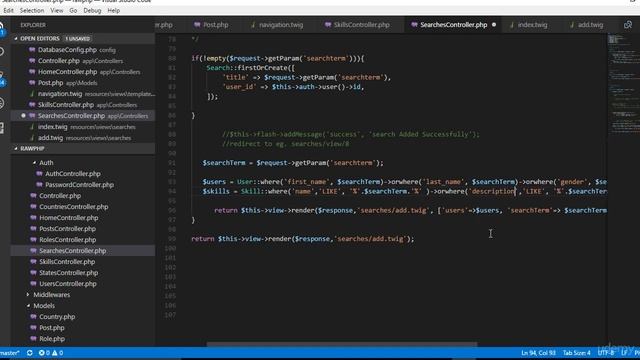The height and width of the screenshot is (360, 640).
Task: Click the Ln 94, Col 93 indicator
Action: tap(538, 353)
